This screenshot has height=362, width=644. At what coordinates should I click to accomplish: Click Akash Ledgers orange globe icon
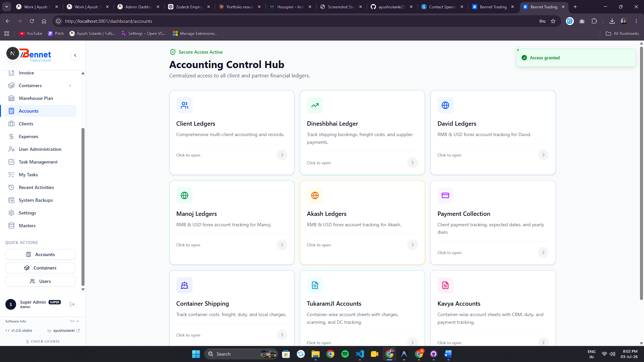315,195
